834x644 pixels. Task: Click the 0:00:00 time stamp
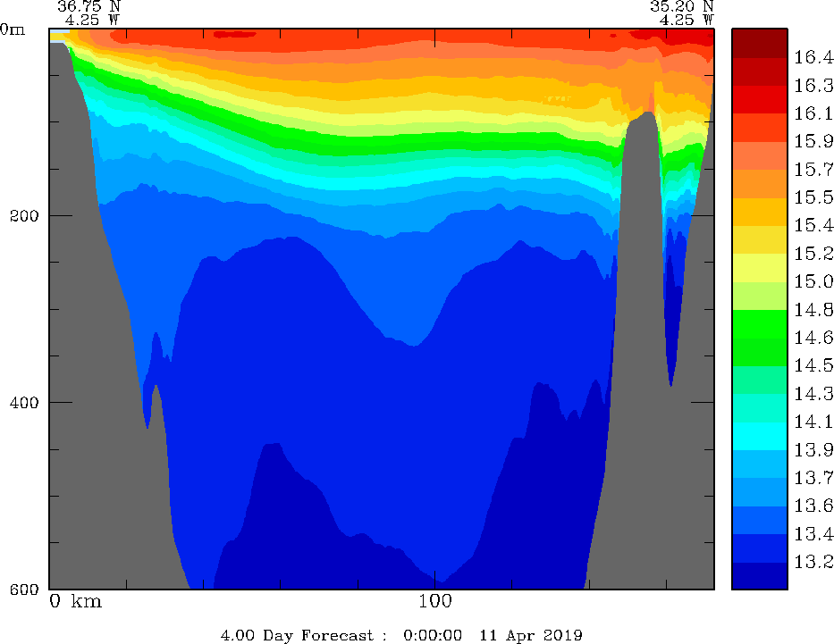433,635
